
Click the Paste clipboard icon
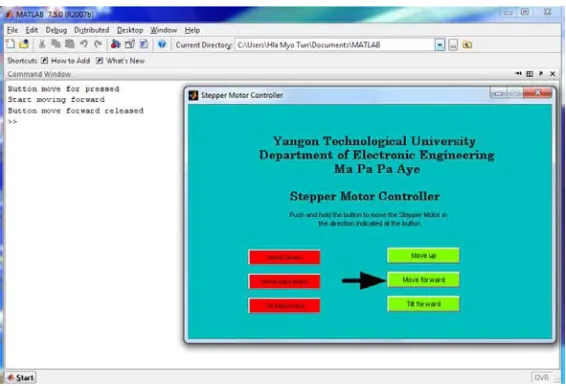pos(70,44)
